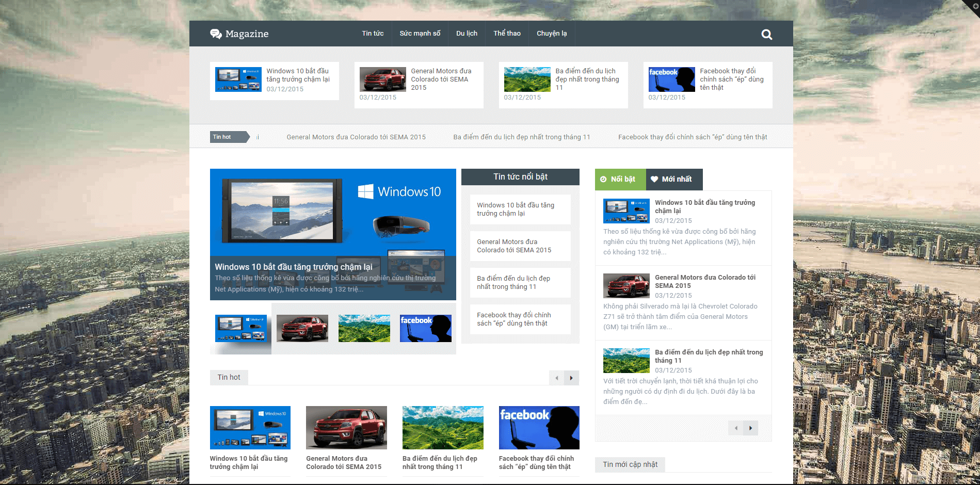Open Ba điểm đến title in Tin hot carousel

[440, 463]
